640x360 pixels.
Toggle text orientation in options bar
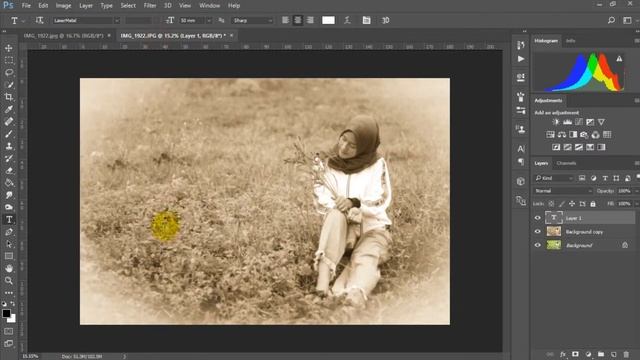[x=39, y=20]
